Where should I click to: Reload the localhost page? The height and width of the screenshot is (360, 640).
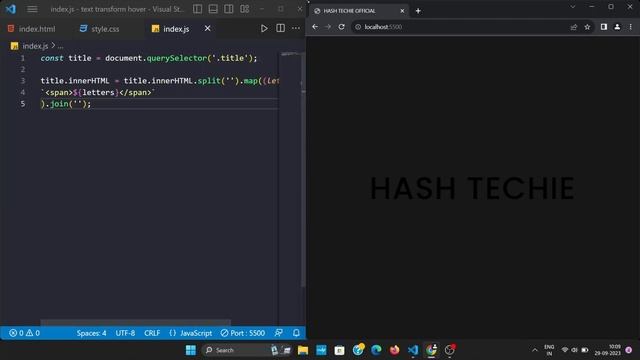342,27
